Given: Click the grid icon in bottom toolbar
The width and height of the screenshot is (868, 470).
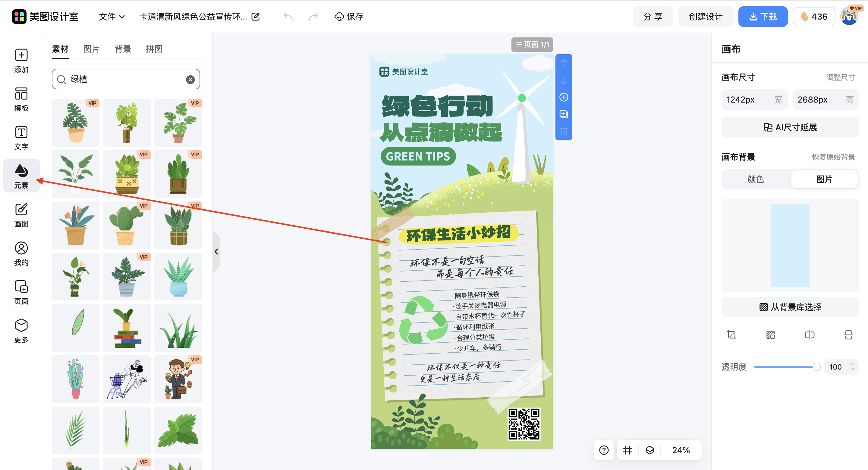Looking at the screenshot, I should (x=627, y=450).
